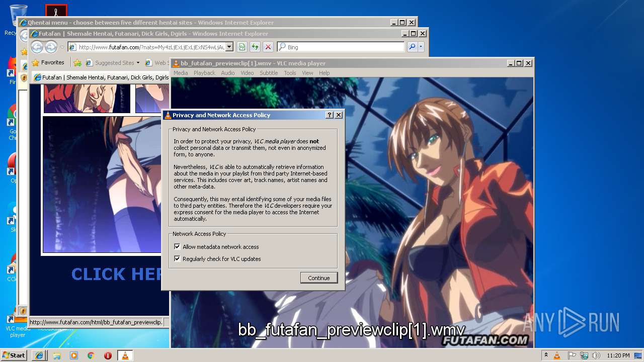Stop loading with the red X button
This screenshot has height=362, width=644.
pyautogui.click(x=268, y=47)
